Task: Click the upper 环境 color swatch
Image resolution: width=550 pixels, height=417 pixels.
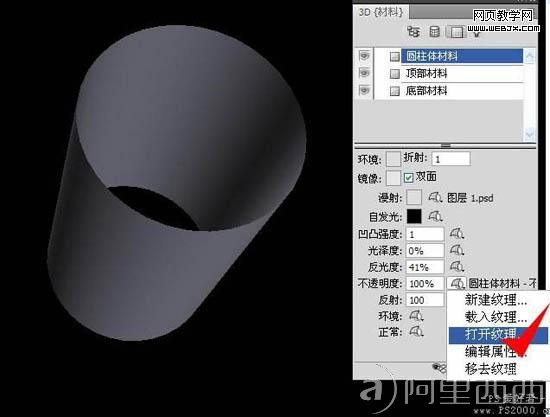Action: pos(393,159)
